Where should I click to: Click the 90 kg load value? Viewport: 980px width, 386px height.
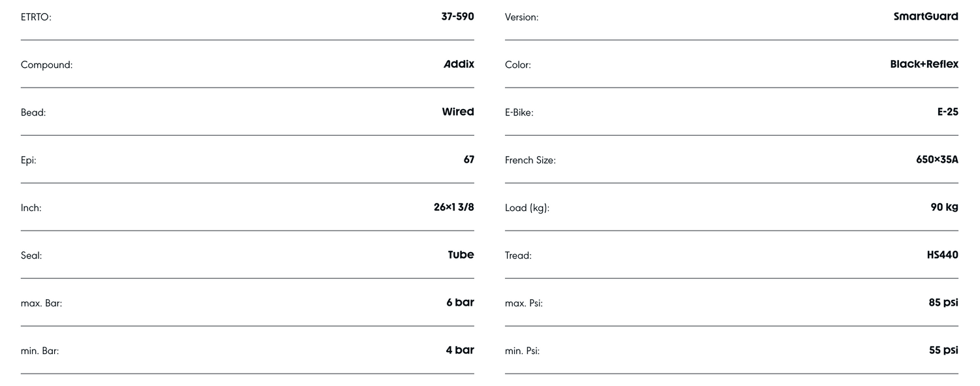[944, 208]
